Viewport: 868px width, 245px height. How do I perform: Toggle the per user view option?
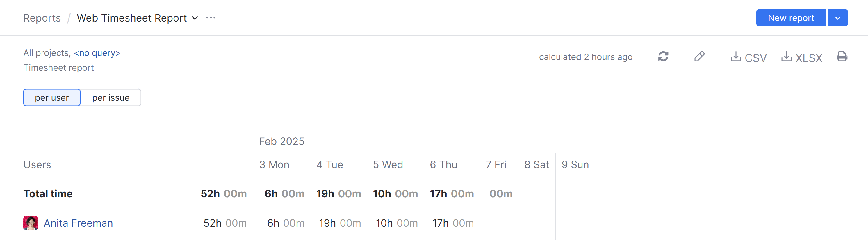tap(51, 97)
